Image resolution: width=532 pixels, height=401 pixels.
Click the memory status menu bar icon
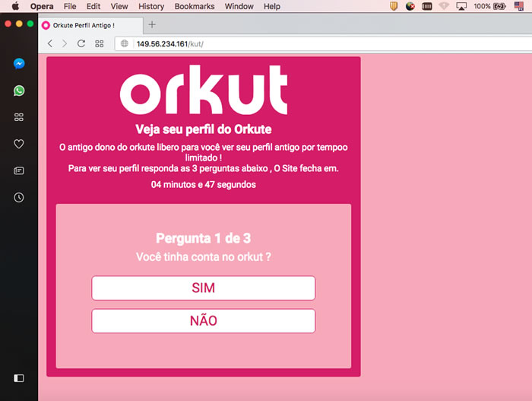[x=427, y=6]
